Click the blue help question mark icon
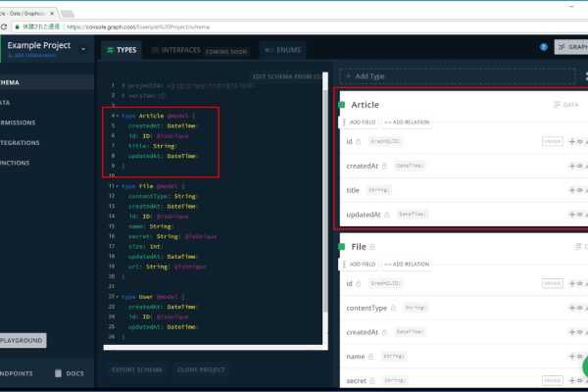 click(x=544, y=46)
